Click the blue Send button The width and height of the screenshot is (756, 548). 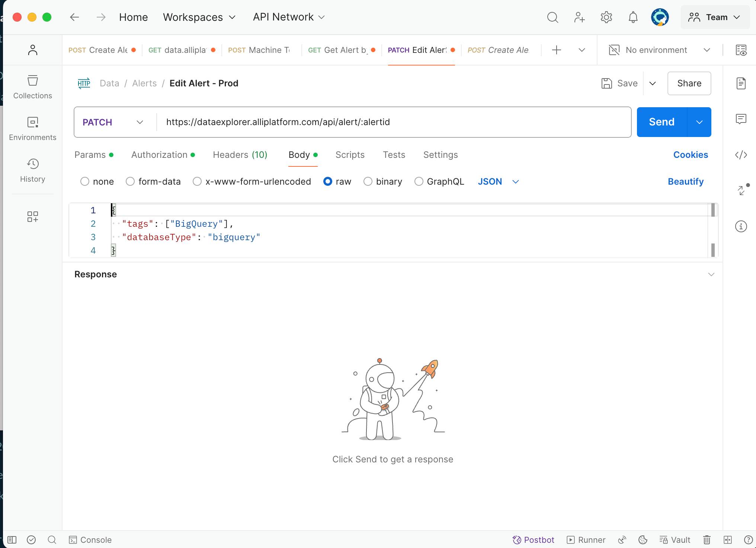pos(661,122)
